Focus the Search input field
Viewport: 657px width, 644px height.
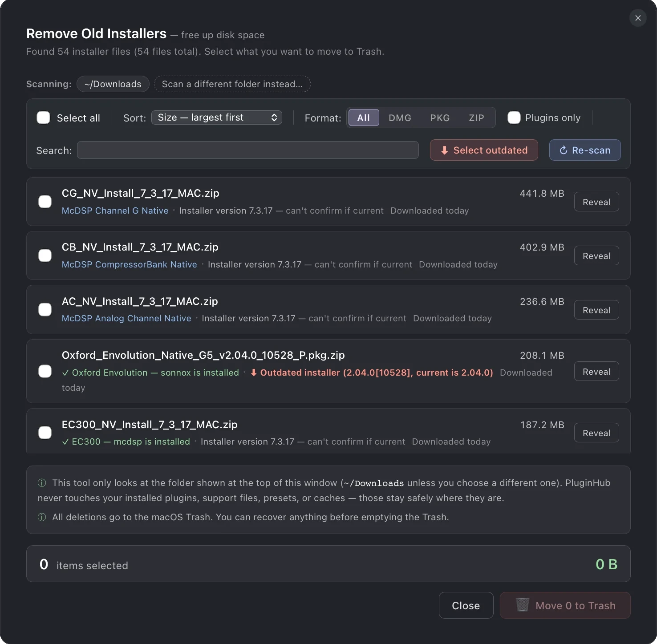[x=248, y=150]
